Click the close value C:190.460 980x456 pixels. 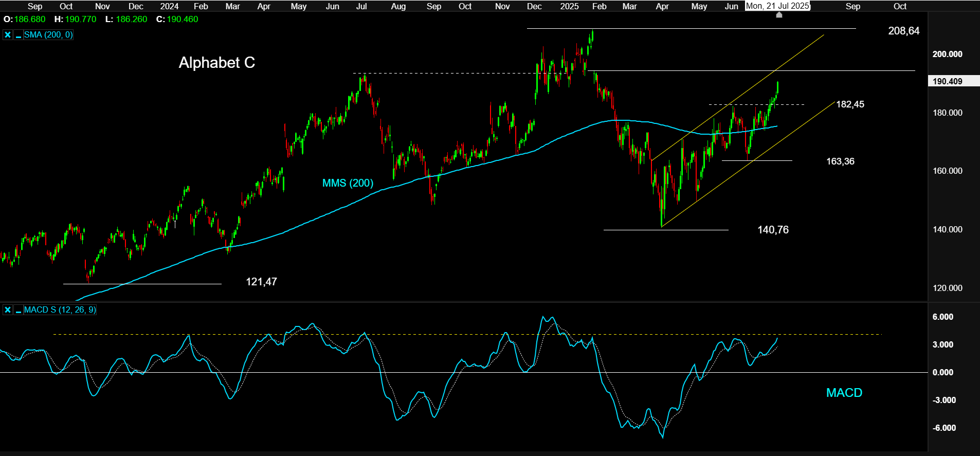pyautogui.click(x=177, y=19)
